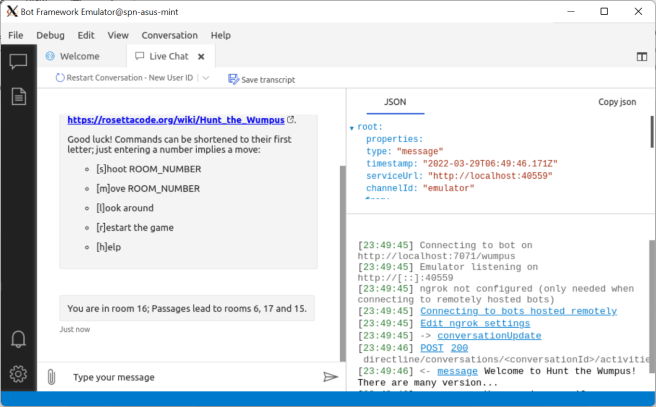Click the app icon in the title bar
Screen dimensions: 656x407
point(12,11)
